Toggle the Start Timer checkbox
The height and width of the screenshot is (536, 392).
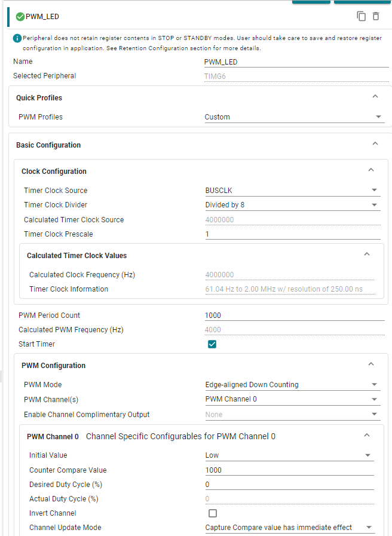(212, 344)
